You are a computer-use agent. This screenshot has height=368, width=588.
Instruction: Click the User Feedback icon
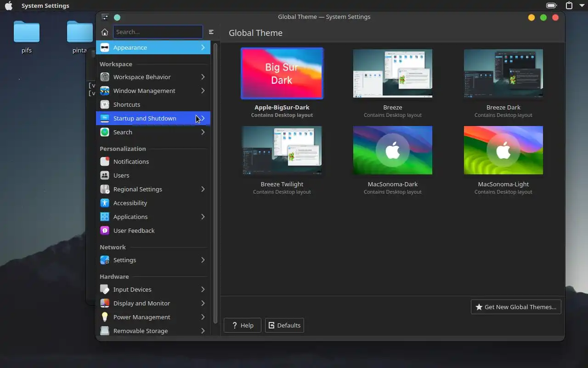105,230
